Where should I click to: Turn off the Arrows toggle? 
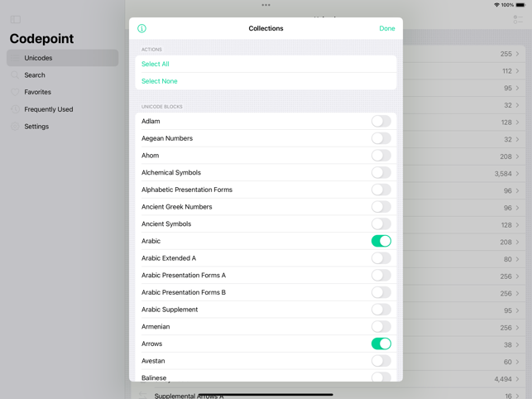381,344
